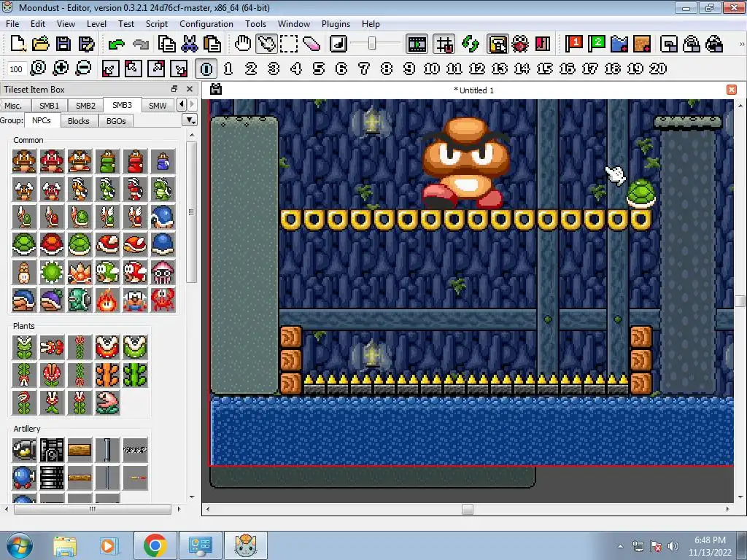
Task: Open the File menu
Action: [12, 24]
